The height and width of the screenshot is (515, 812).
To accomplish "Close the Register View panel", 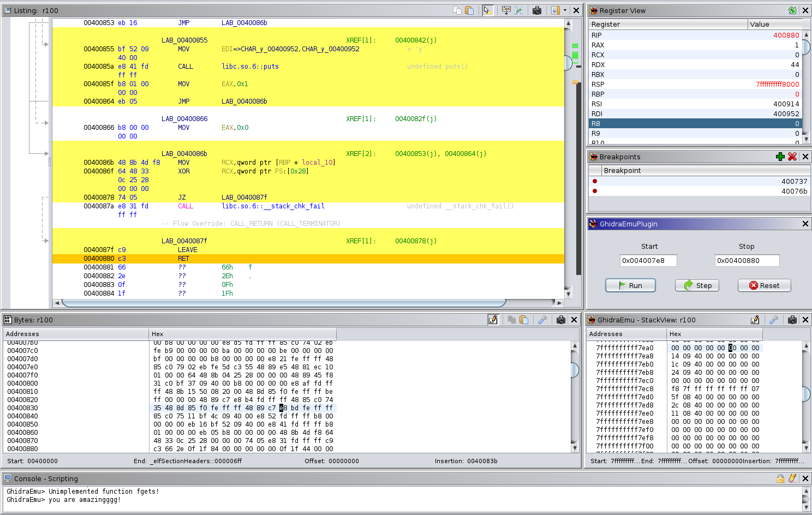I will point(805,10).
